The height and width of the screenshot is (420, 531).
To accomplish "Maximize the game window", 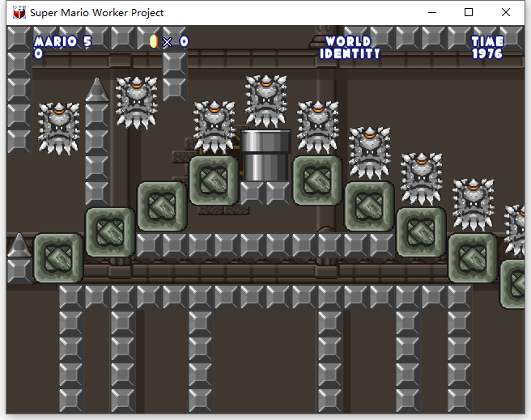I will (x=469, y=12).
